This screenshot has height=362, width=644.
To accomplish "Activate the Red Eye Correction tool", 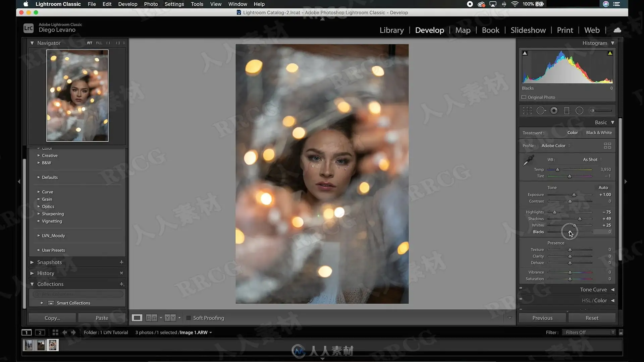I will pyautogui.click(x=554, y=111).
